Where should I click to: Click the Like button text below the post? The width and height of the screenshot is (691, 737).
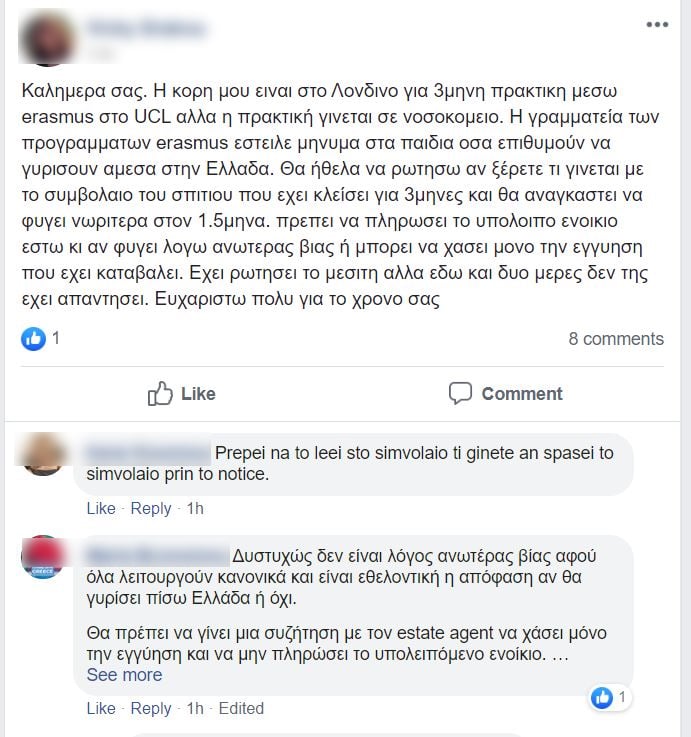(x=198, y=394)
